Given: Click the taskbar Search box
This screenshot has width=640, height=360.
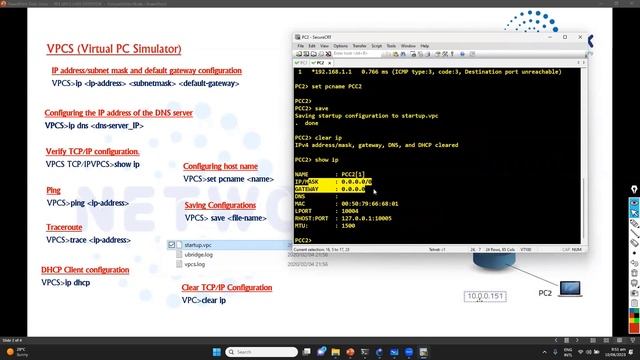Looking at the screenshot, I should click(x=262, y=352).
